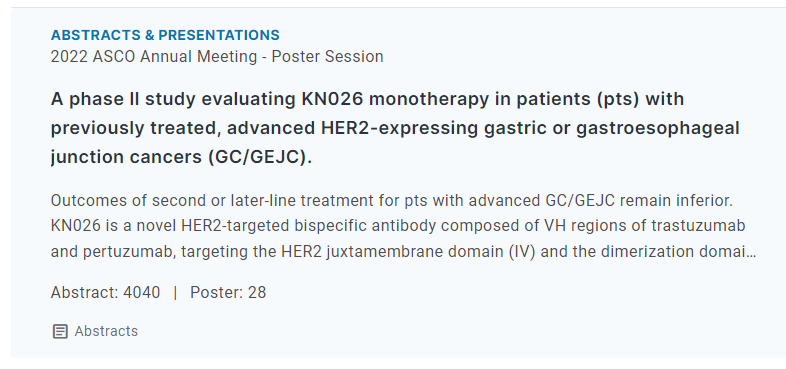The width and height of the screenshot is (786, 369).
Task: Open the Abstracts label beside the document icon
Action: point(106,331)
